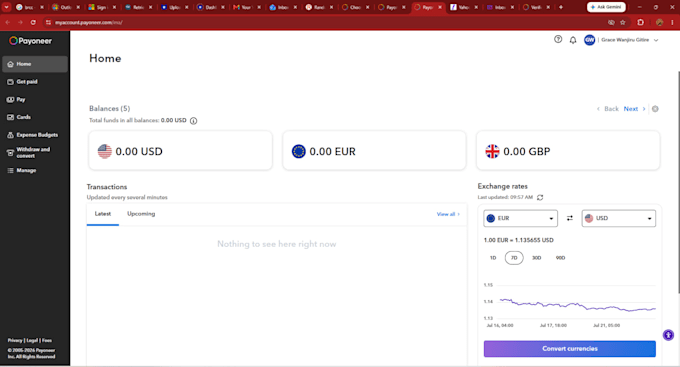Open the USD target currency dropdown

pyautogui.click(x=619, y=218)
